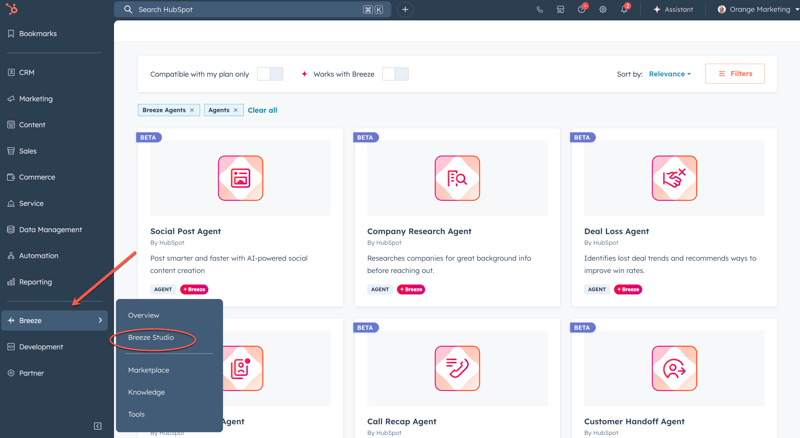Open the upgrade icon with red badge
This screenshot has height=438, width=800.
coord(582,9)
